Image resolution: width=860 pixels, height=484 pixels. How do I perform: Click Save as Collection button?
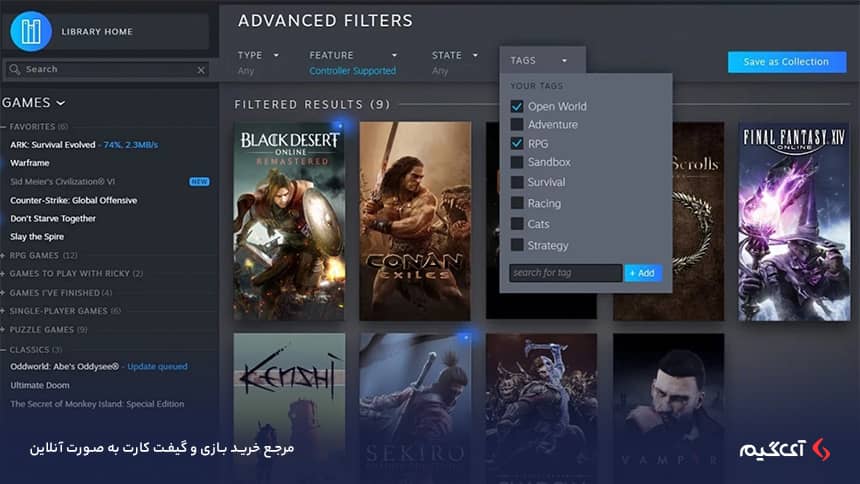[x=787, y=62]
